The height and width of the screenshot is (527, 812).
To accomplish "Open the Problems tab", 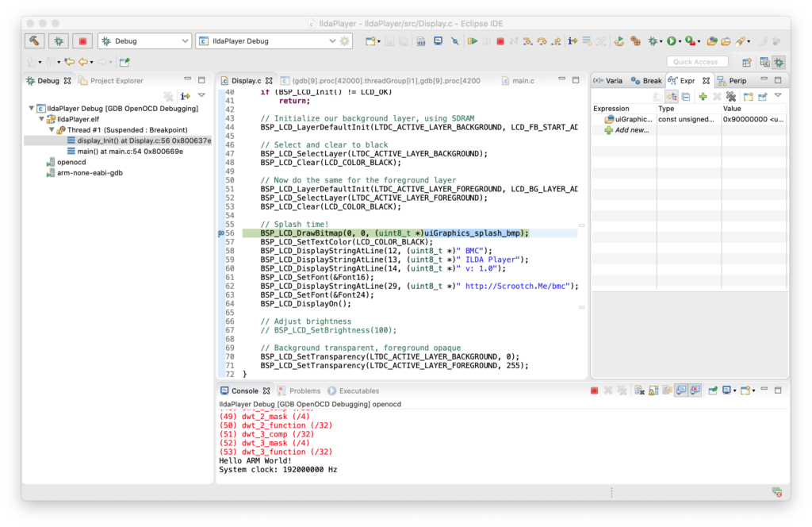I will point(304,390).
